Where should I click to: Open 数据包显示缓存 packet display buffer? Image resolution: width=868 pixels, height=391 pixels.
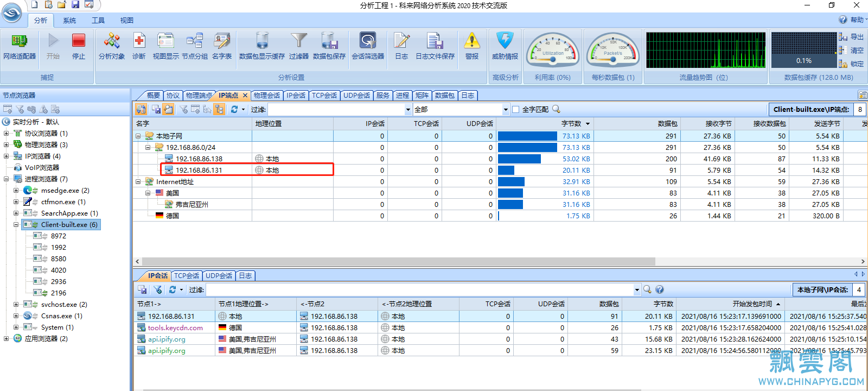(262, 47)
